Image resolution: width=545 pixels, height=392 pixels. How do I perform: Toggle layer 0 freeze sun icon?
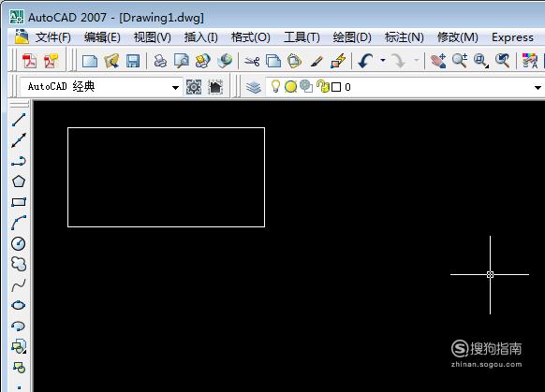point(290,87)
